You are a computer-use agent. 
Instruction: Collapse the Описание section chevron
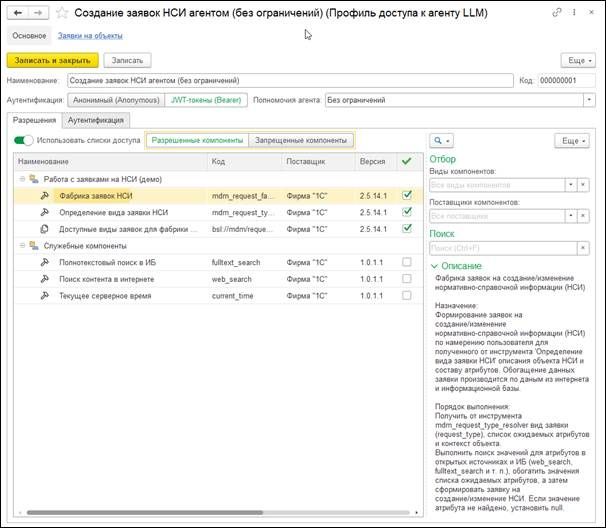point(434,266)
